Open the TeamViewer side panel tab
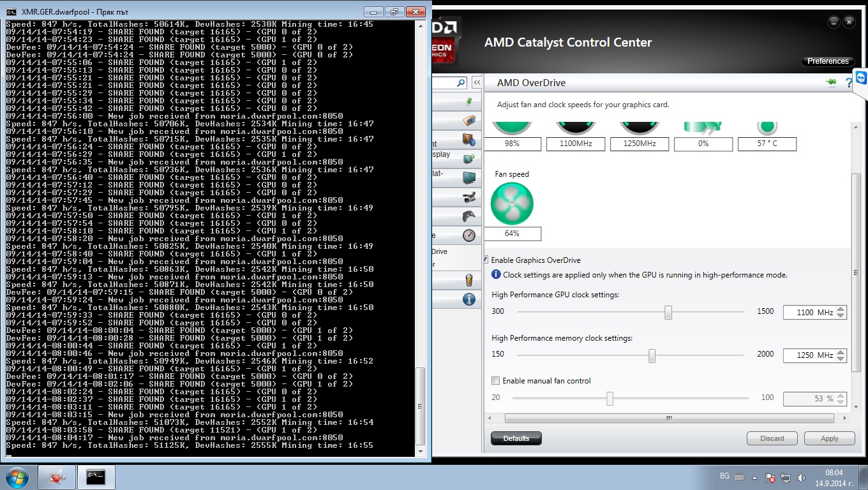This screenshot has width=868, height=490. click(x=861, y=80)
